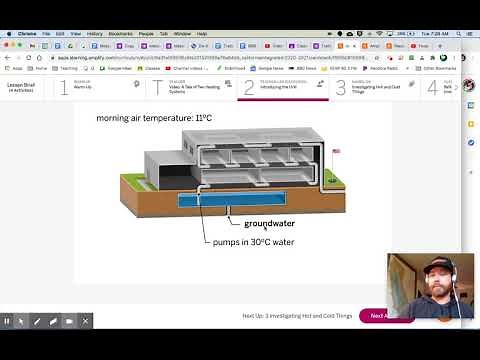Open the Help menu
Image resolution: width=480 pixels, height=360 pixels.
202,34
